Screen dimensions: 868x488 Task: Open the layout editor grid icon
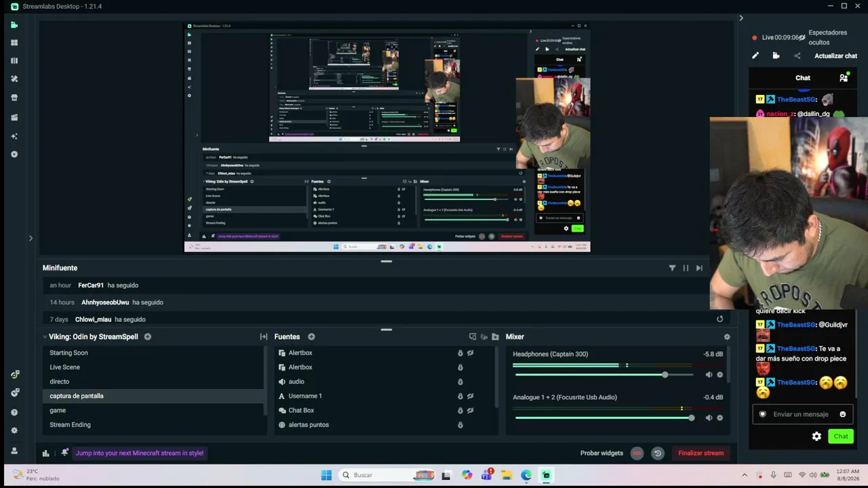click(14, 43)
